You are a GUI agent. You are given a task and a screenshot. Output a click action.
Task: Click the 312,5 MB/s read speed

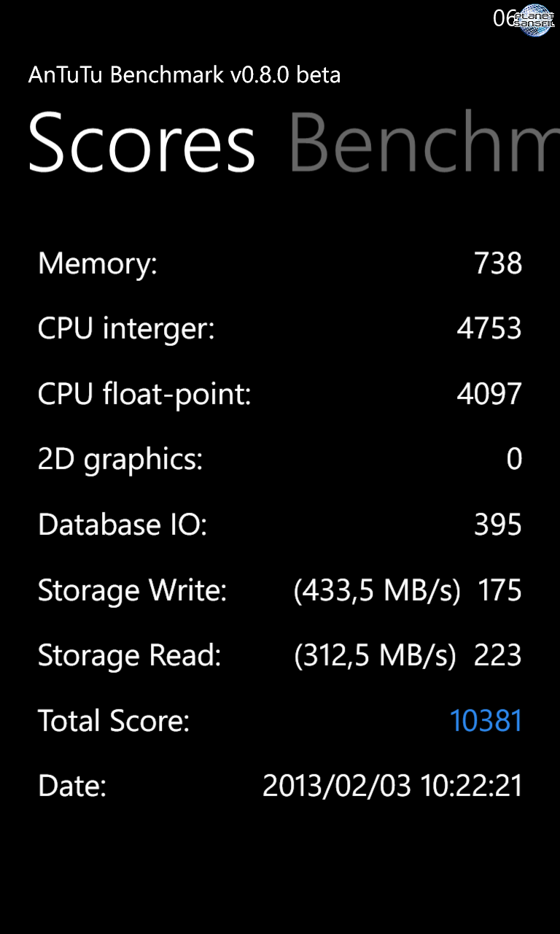(x=376, y=656)
